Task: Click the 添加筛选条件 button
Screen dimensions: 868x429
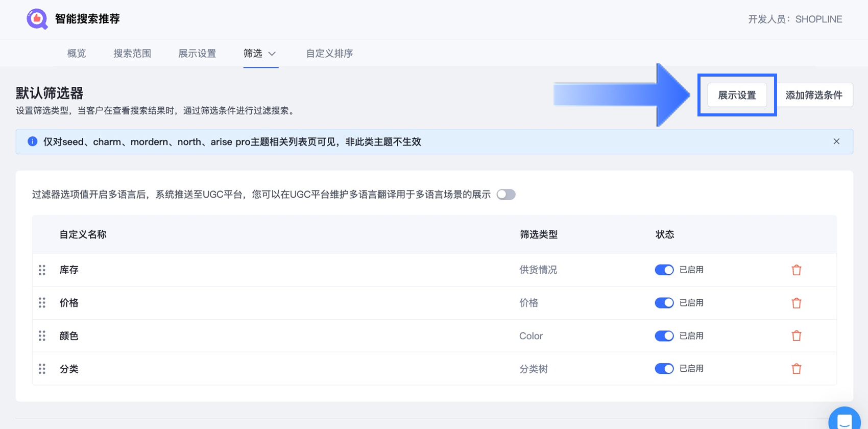Action: tap(814, 95)
